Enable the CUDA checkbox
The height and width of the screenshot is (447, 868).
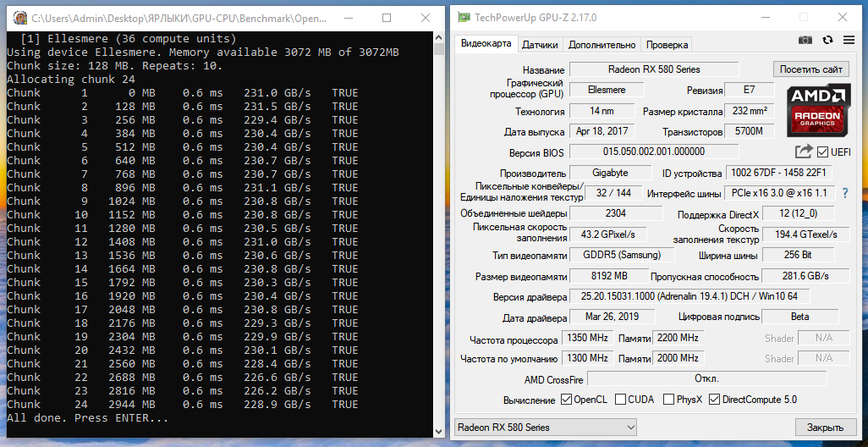pos(621,400)
